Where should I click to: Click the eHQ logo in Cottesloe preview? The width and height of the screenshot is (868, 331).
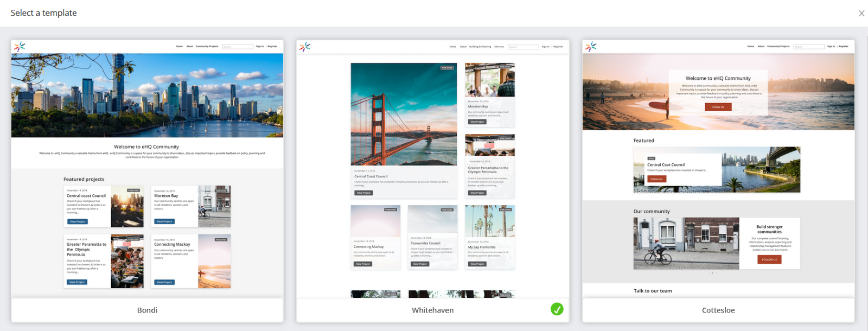591,47
